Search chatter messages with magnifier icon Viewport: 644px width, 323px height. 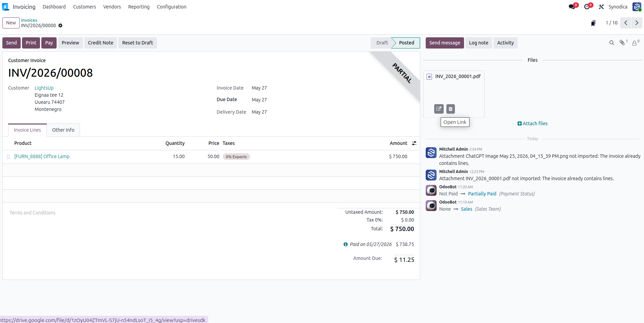[612, 43]
